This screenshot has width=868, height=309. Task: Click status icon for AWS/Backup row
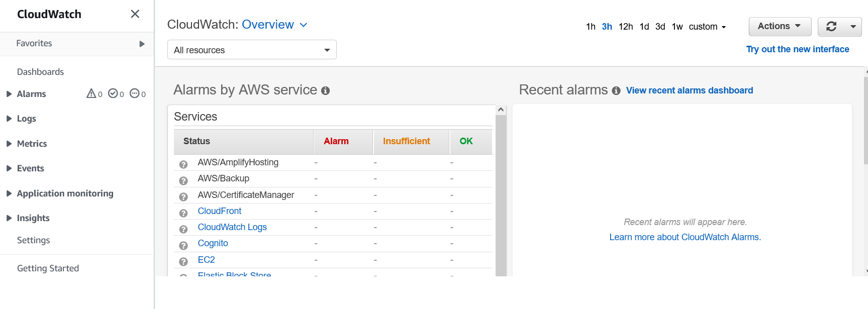pyautogui.click(x=183, y=180)
